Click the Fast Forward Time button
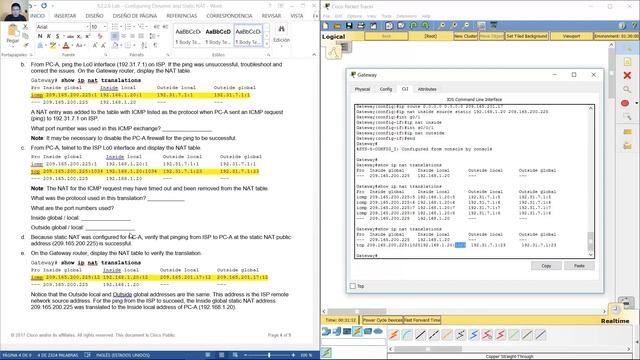The image size is (640, 360). pyautogui.click(x=422, y=320)
